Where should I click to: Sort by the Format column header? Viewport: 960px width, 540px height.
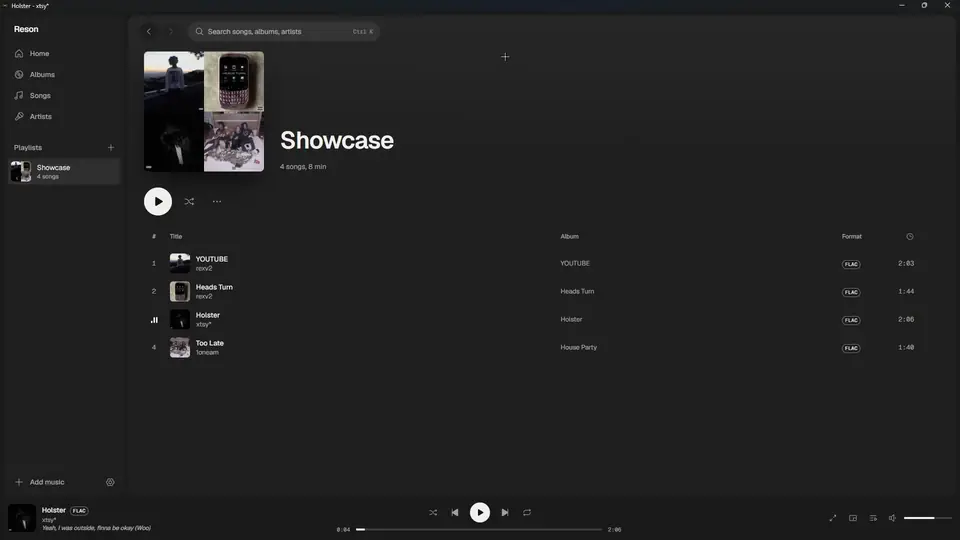(852, 236)
